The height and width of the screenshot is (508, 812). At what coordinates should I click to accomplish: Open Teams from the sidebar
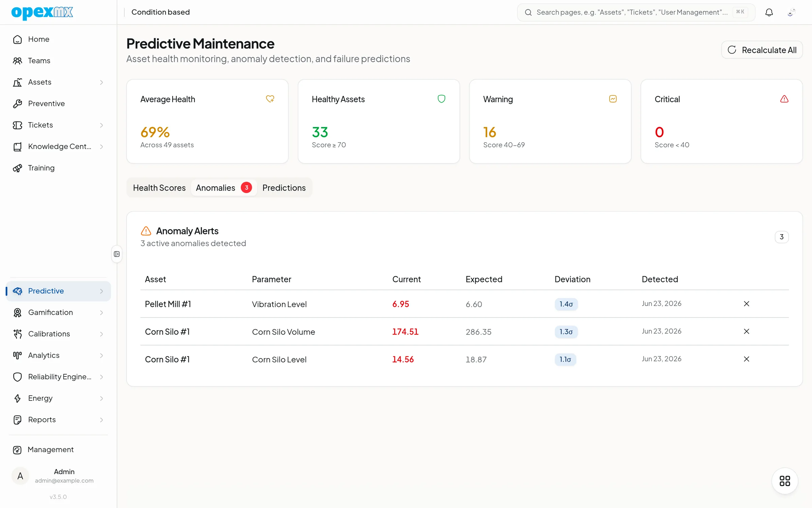tap(58, 61)
